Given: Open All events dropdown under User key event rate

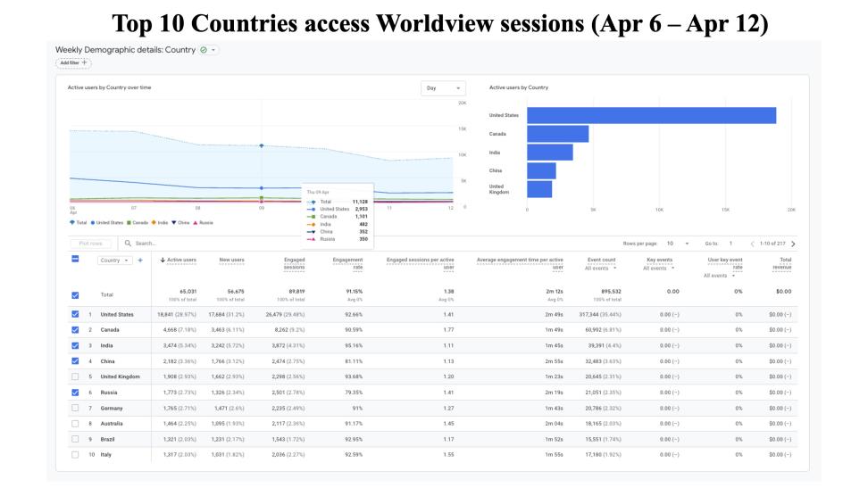Looking at the screenshot, I should coord(719,276).
